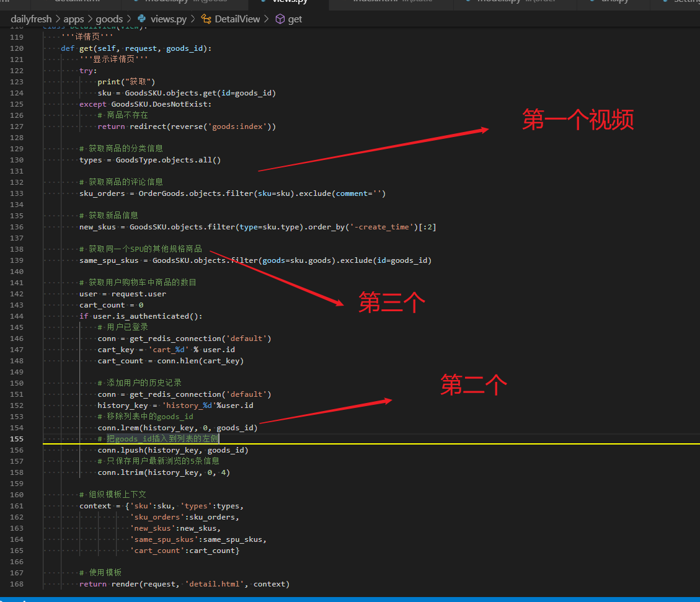Viewport: 700px width, 602px height.
Task: Click 'conn.lrem(history_key, 0, goods_id)' line
Action: click(178, 428)
